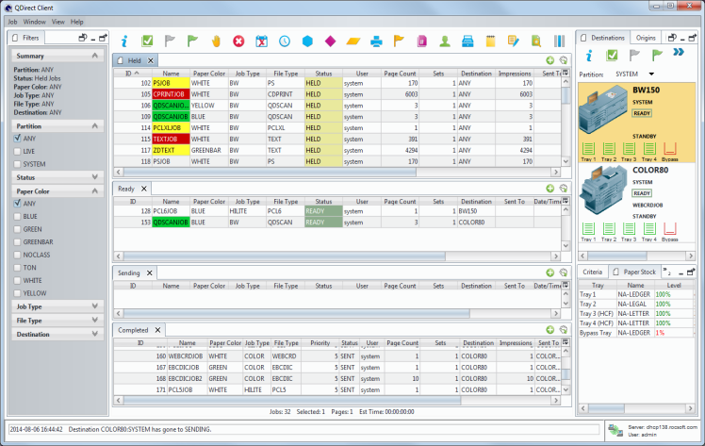The image size is (705, 446).
Task: Uncheck the Partition ANY checkbox
Action: click(x=18, y=138)
